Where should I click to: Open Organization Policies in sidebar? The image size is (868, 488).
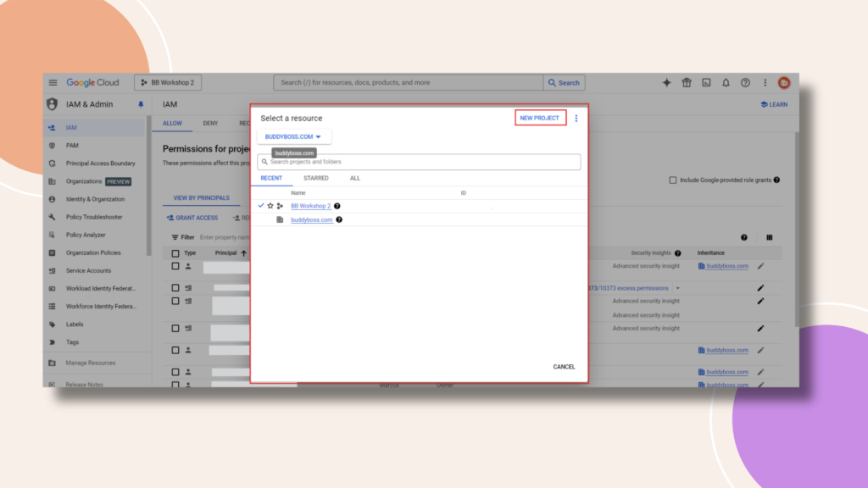95,252
